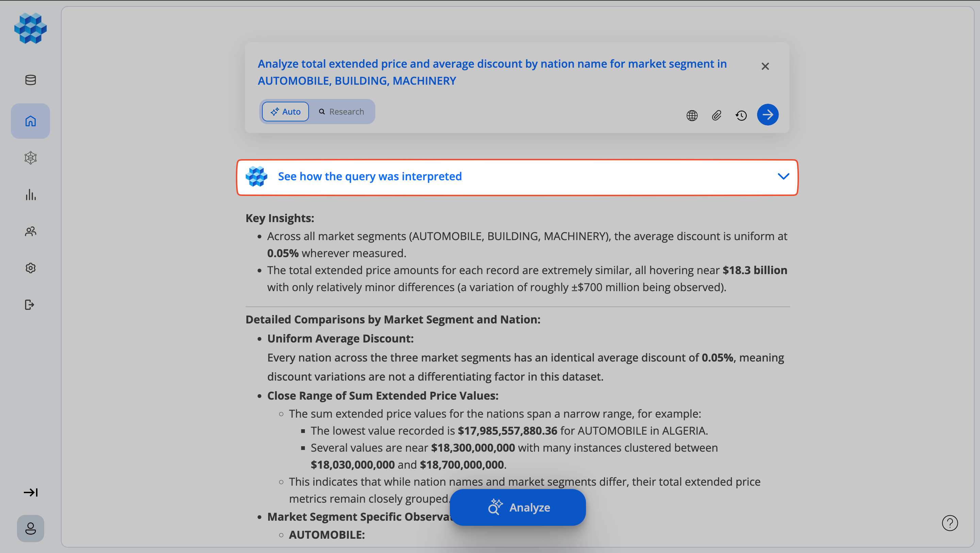
Task: Go to the Home sidebar icon
Action: pos(30,121)
